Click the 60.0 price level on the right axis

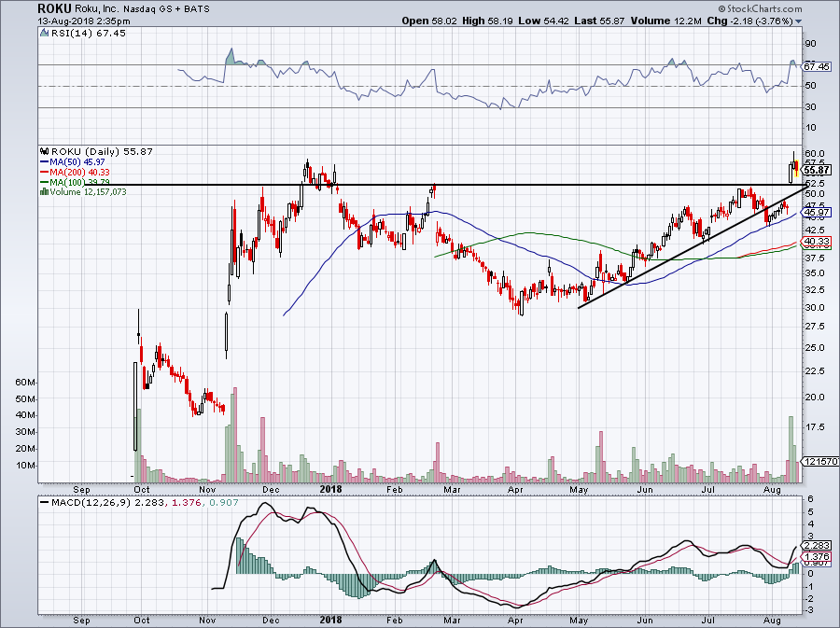[814, 154]
